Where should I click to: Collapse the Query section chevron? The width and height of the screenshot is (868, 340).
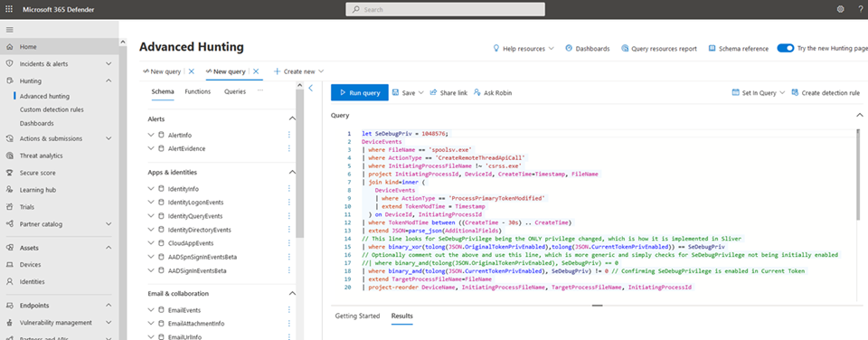[859, 115]
